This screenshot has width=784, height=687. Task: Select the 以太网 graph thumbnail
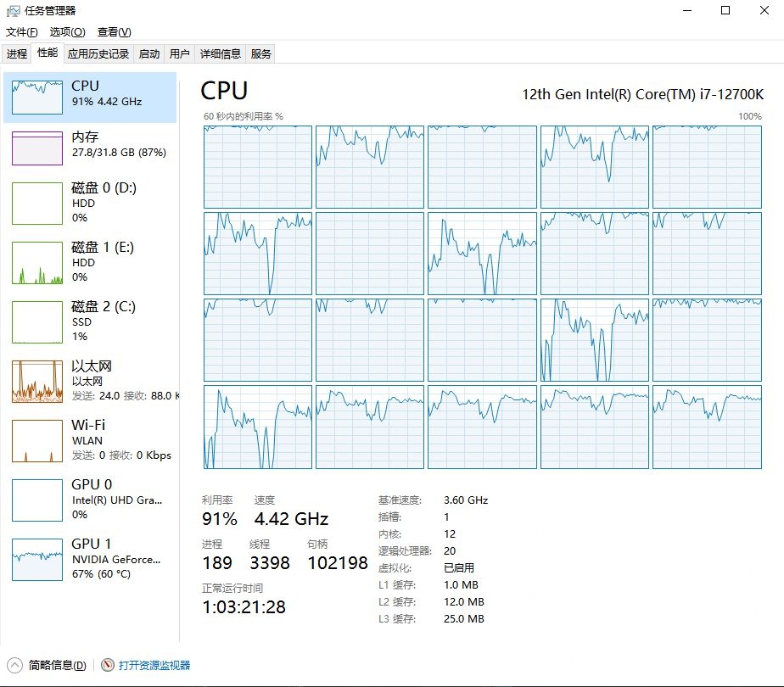37,382
